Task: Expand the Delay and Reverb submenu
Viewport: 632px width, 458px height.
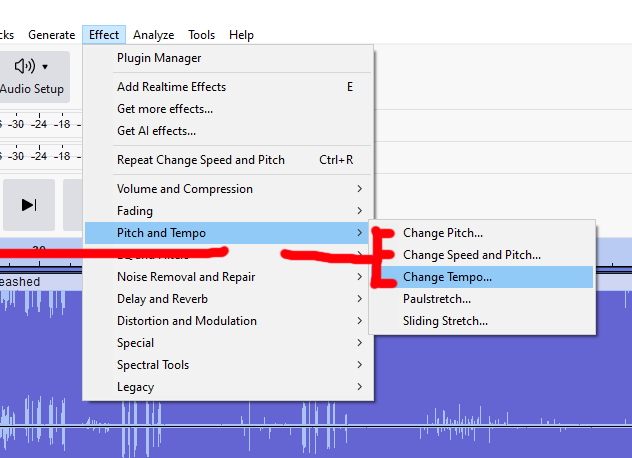Action: click(x=162, y=299)
